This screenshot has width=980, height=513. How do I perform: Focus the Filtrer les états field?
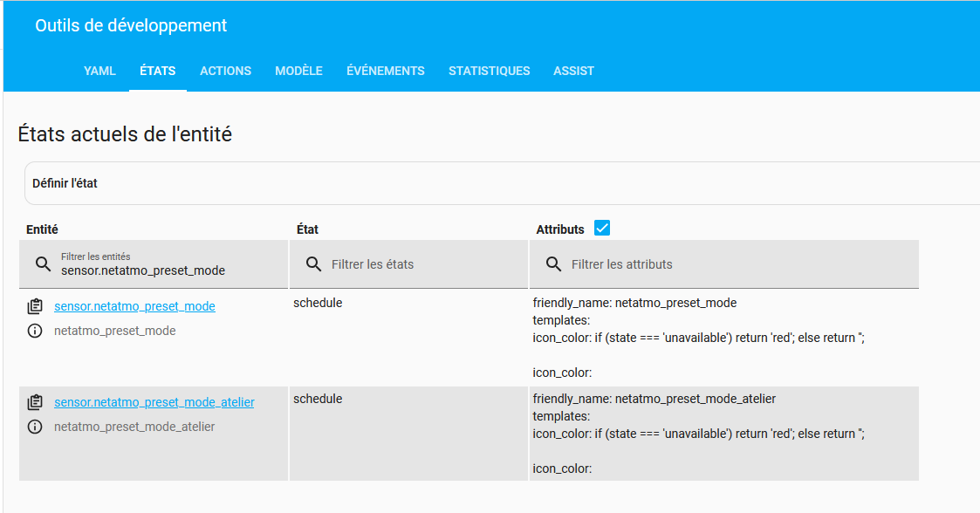point(419,263)
